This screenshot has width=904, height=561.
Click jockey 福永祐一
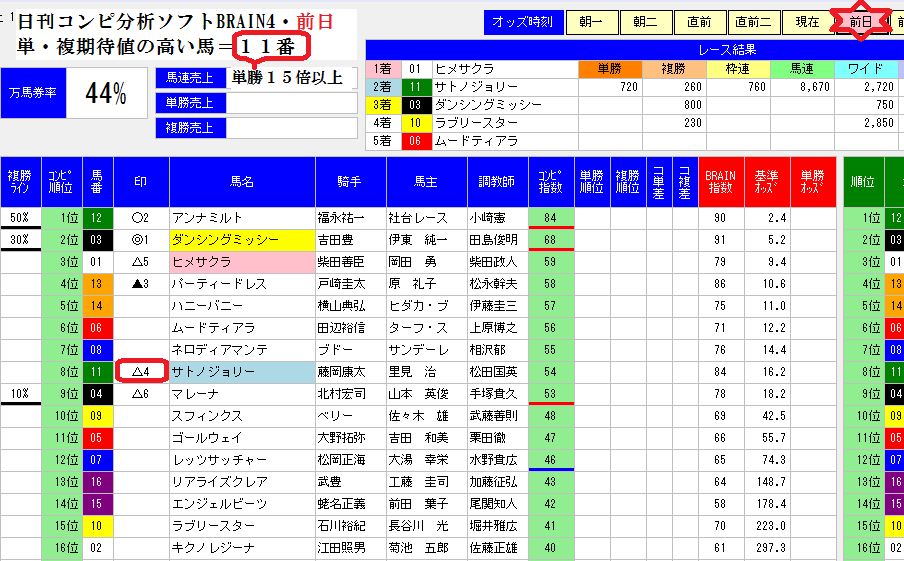351,218
